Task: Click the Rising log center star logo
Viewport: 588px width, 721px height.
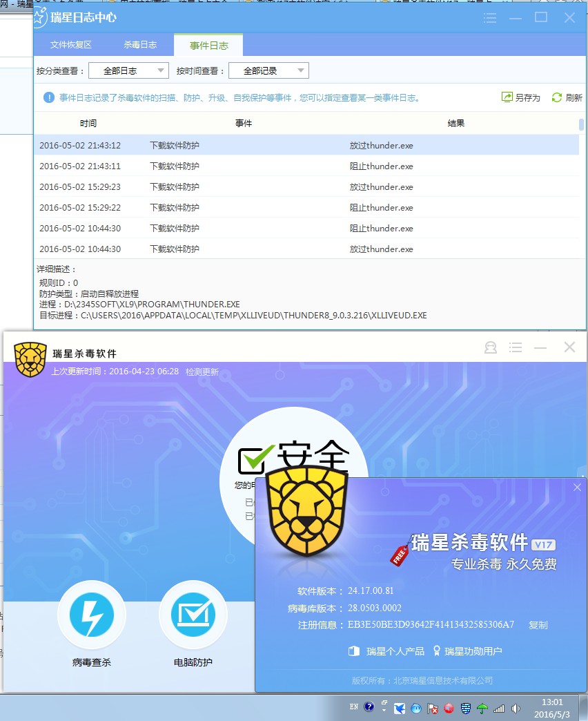Action: 41,17
